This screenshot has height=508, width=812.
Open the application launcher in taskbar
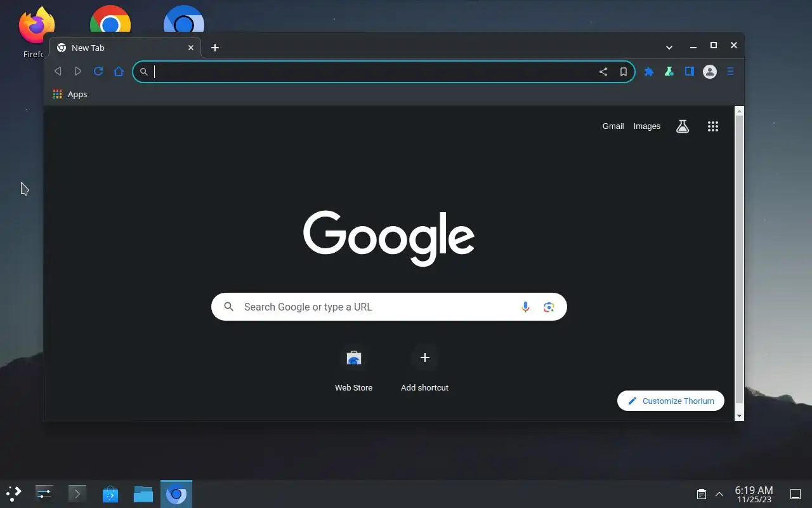pyautogui.click(x=14, y=493)
